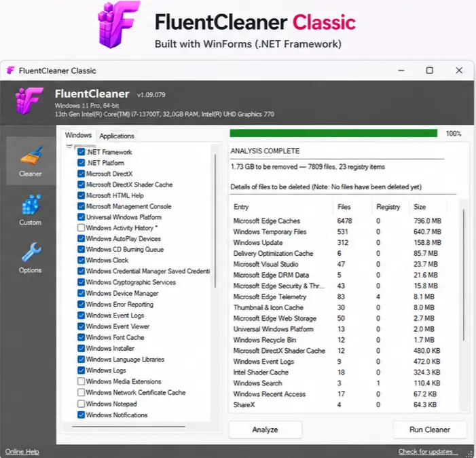This screenshot has width=476, height=458.
Task: Click the Windows tree horizontal scrollbar
Action: pyautogui.click(x=128, y=427)
